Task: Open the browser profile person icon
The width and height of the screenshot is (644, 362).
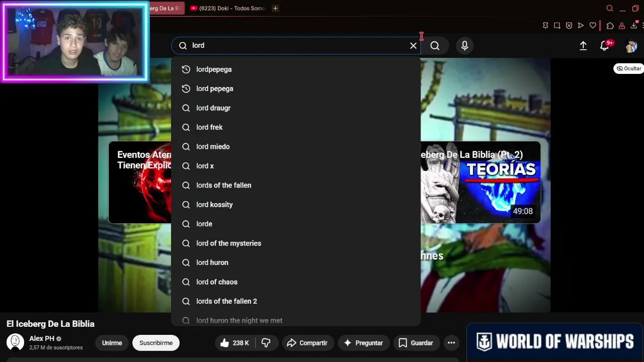Action: click(622, 26)
